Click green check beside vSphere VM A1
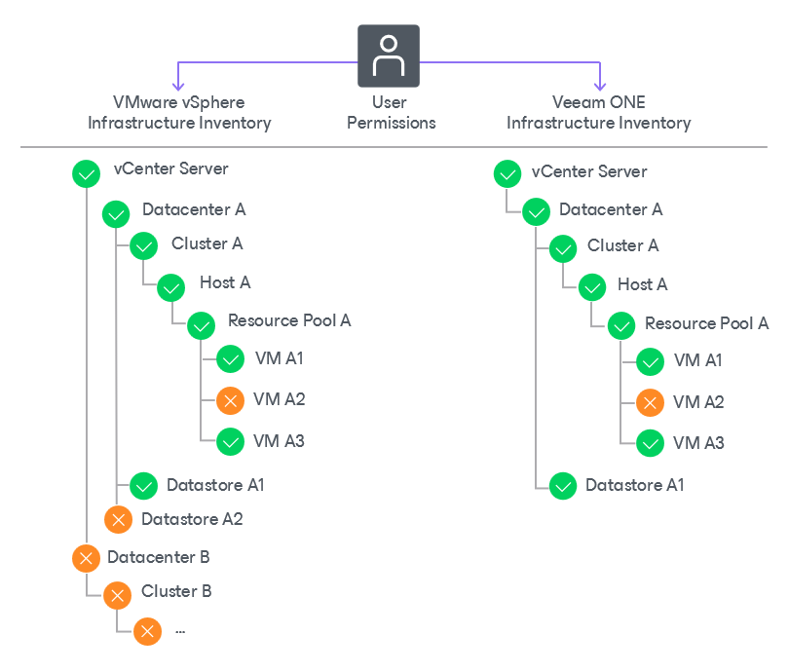 pyautogui.click(x=230, y=359)
